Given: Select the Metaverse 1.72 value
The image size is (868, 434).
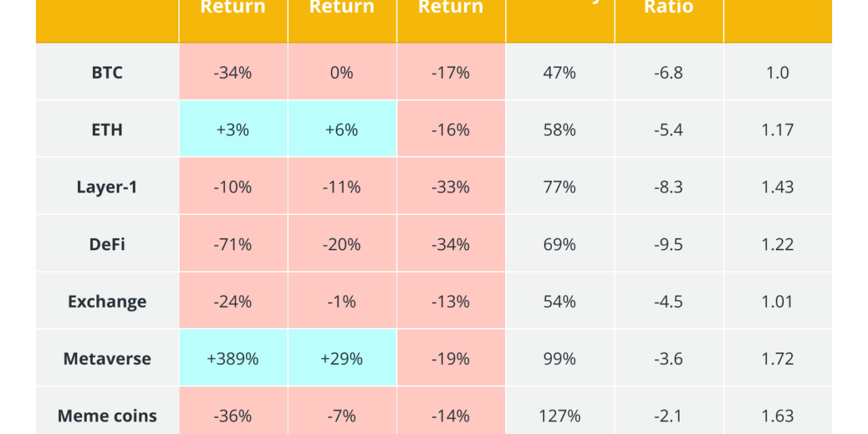Looking at the screenshot, I should [x=777, y=359].
